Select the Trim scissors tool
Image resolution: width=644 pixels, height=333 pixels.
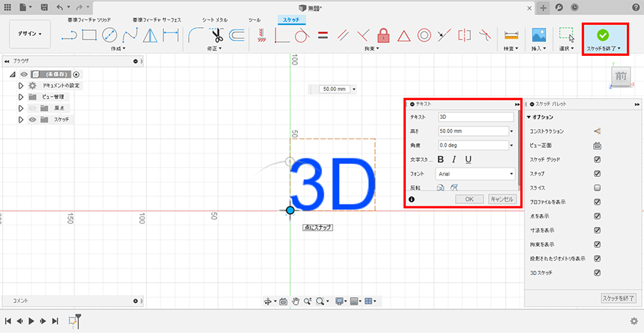218,34
